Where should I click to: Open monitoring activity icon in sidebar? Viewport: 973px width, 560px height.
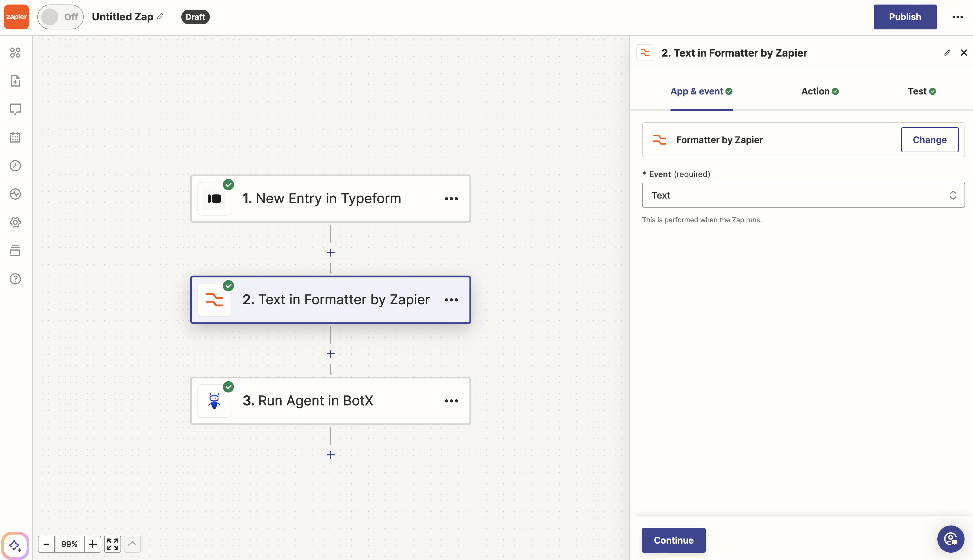coord(15,194)
